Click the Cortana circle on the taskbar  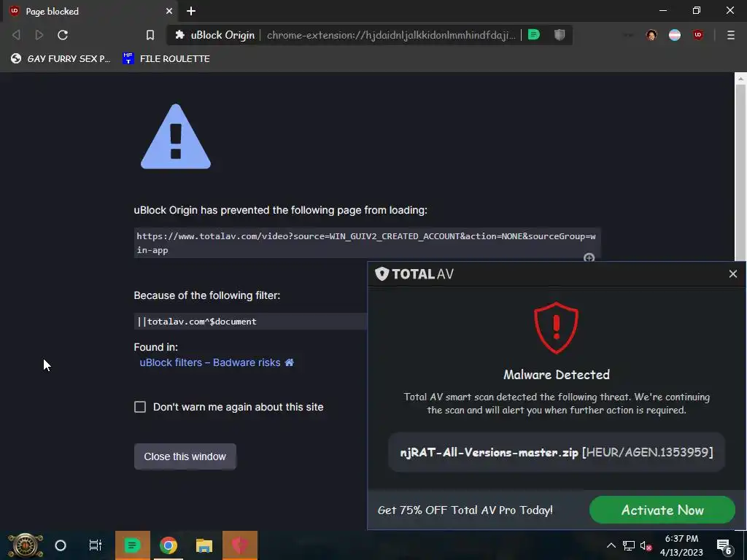61,545
